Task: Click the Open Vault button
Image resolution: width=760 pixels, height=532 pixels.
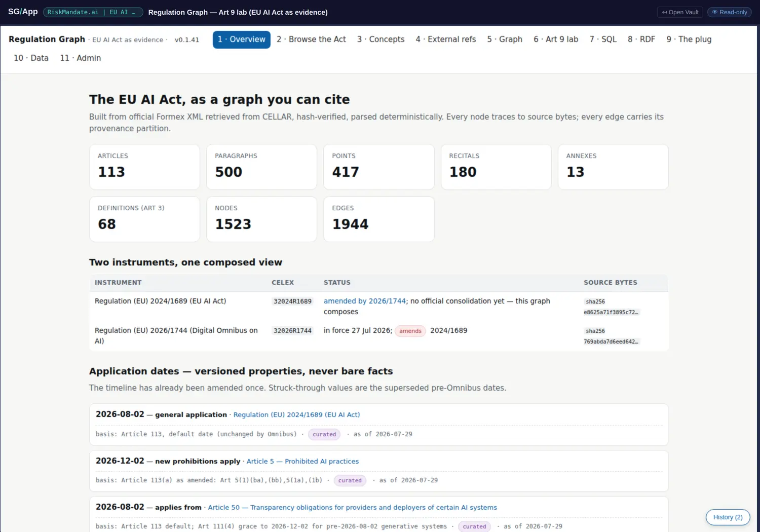Action: tap(680, 12)
